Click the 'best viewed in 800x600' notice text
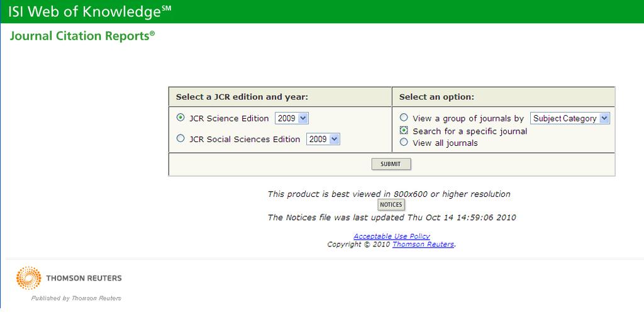Viewport: 644px width, 315px height. pyautogui.click(x=389, y=194)
